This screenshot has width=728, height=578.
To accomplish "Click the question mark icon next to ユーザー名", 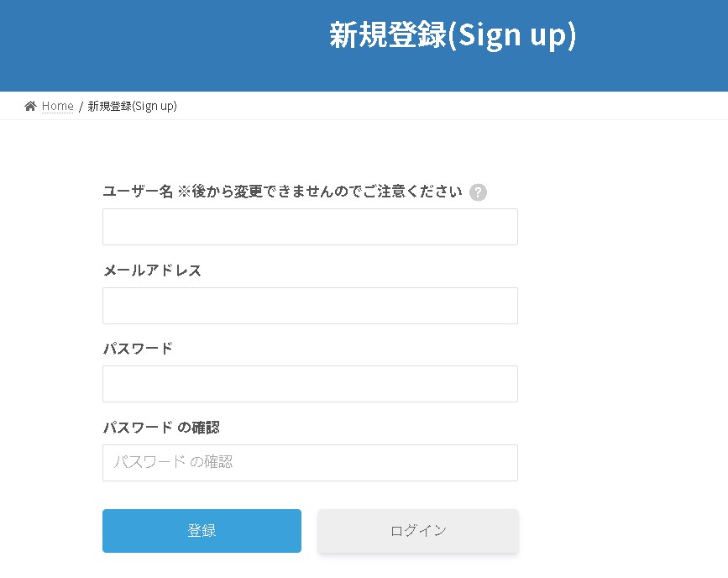I will [478, 192].
